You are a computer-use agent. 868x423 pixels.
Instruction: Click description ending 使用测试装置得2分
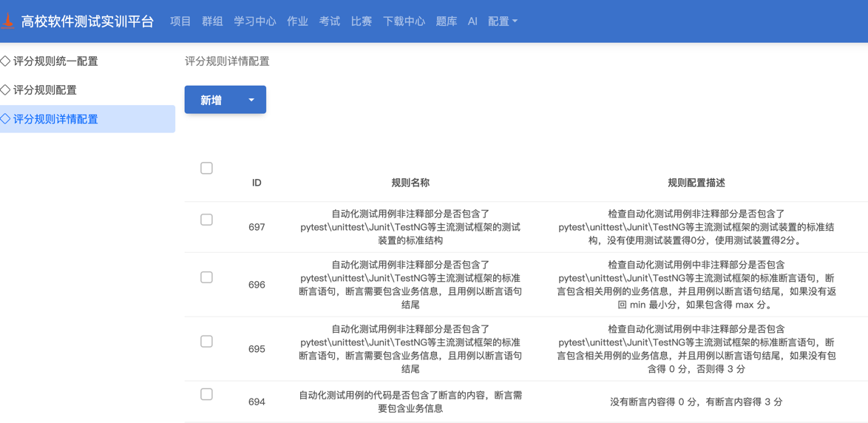[696, 227]
